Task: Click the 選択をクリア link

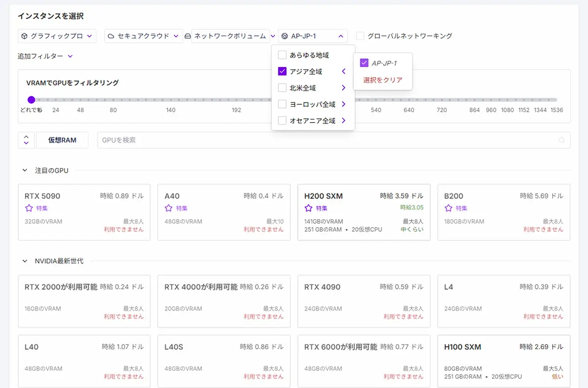Action: point(383,80)
